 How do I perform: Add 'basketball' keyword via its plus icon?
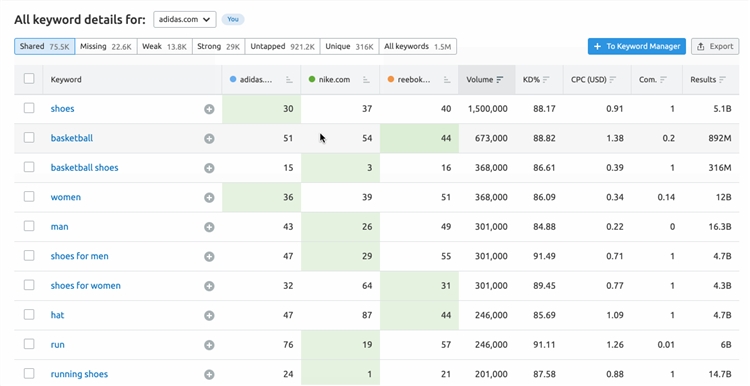tap(209, 139)
